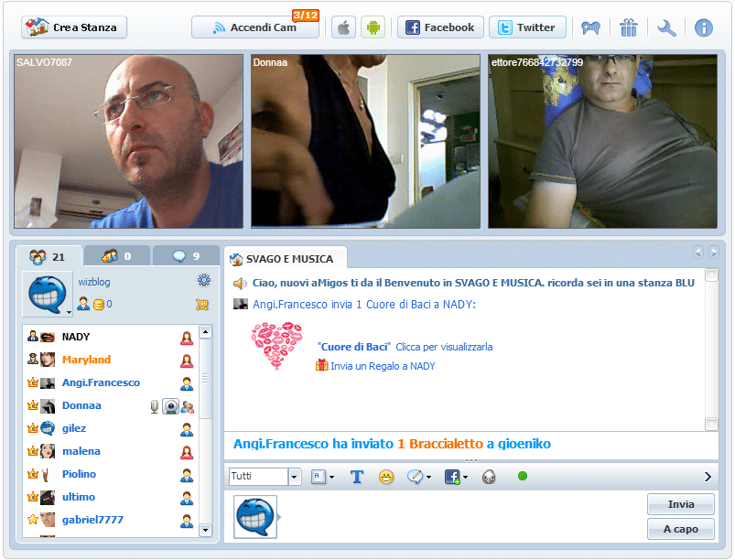735x560 pixels.
Task: Click the avatar beside message input
Action: (x=255, y=517)
